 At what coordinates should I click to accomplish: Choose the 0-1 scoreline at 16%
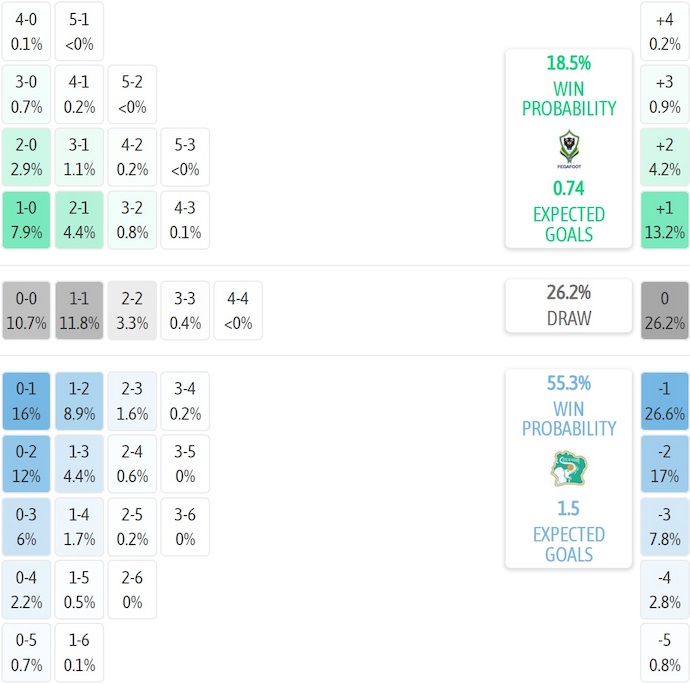[26, 400]
